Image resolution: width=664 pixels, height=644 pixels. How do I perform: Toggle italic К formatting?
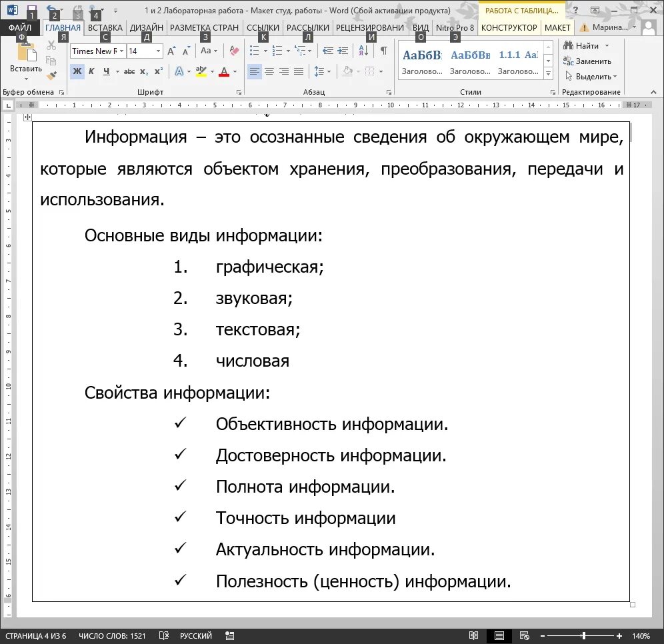click(91, 71)
